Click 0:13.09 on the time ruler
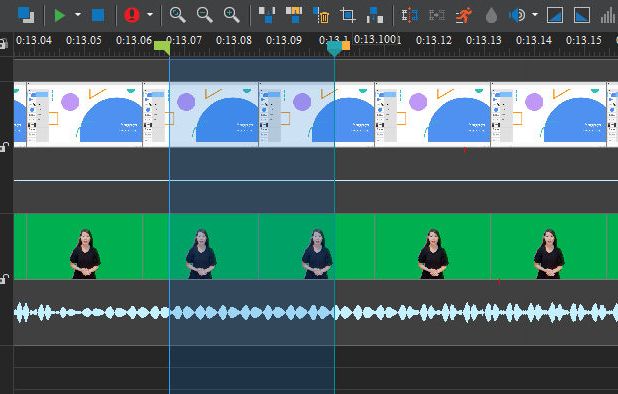This screenshot has width=618, height=394. tap(284, 40)
